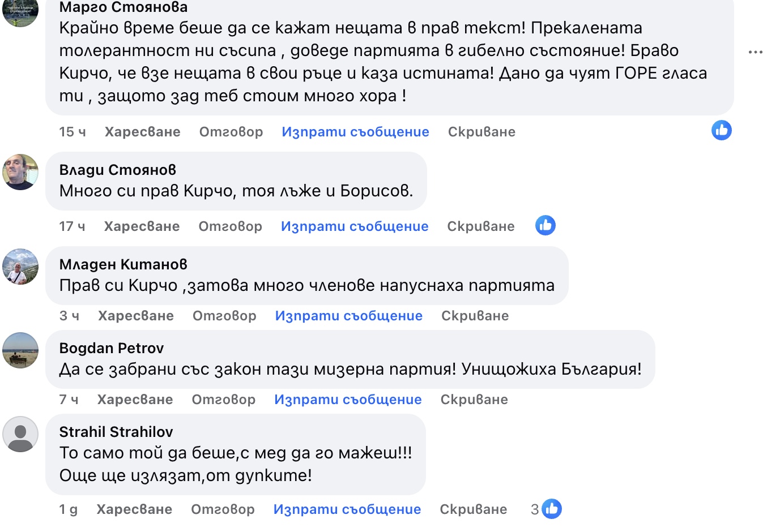Screen dimensions: 767x532
Task: Hide Марго Стоянова's comment via Скриване
Action: [481, 132]
